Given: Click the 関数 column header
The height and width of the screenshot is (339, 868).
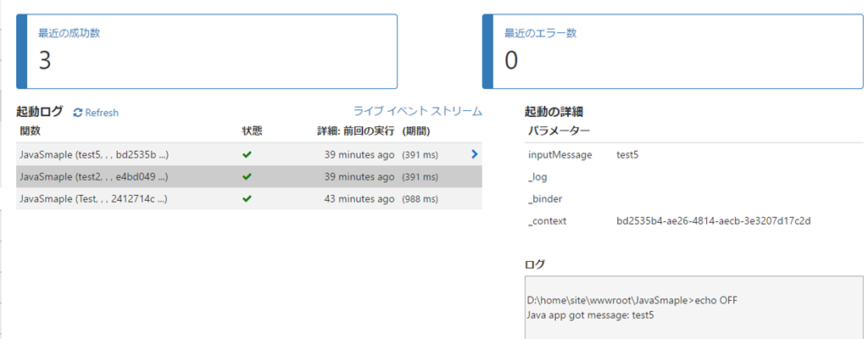Looking at the screenshot, I should pos(30,131).
